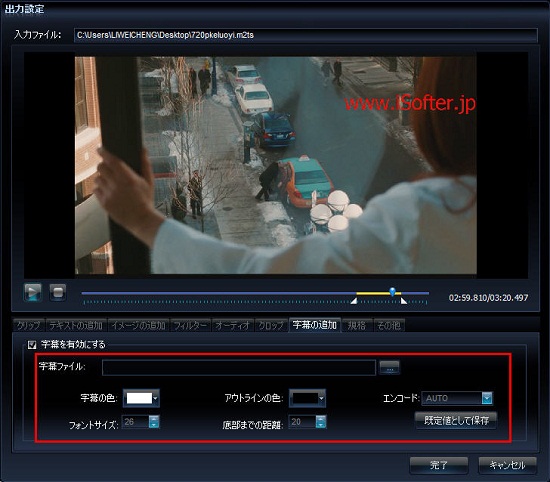This screenshot has width=550, height=482.
Task: Stop the video playback
Action: [58, 292]
